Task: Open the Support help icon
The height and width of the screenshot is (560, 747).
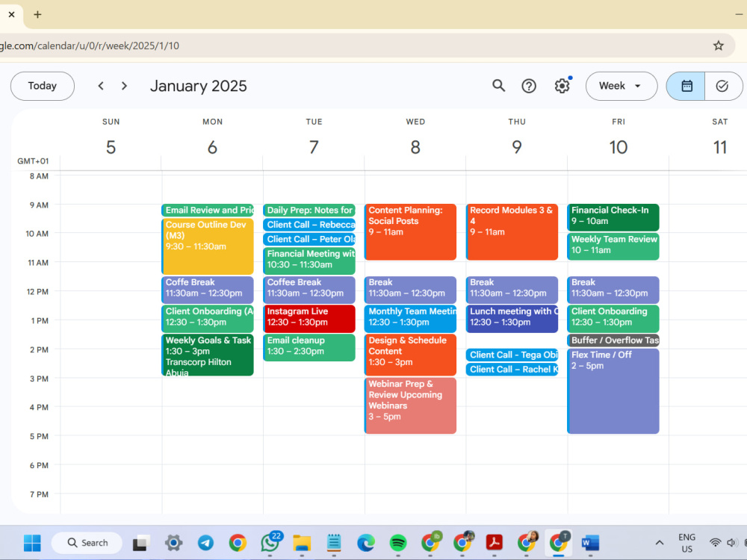Action: click(529, 86)
